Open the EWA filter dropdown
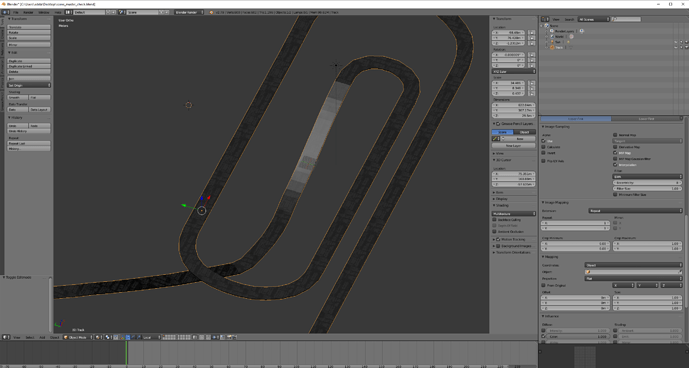Viewport: 689px width, 368px height. [647, 176]
